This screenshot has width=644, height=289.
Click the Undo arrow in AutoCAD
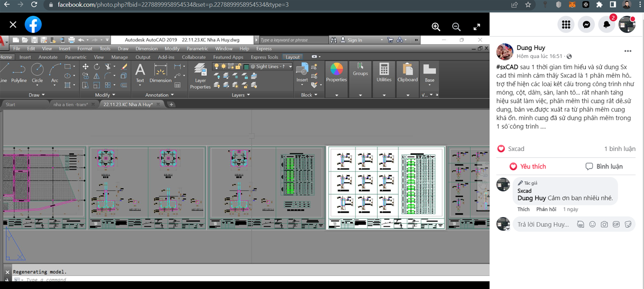point(81,40)
